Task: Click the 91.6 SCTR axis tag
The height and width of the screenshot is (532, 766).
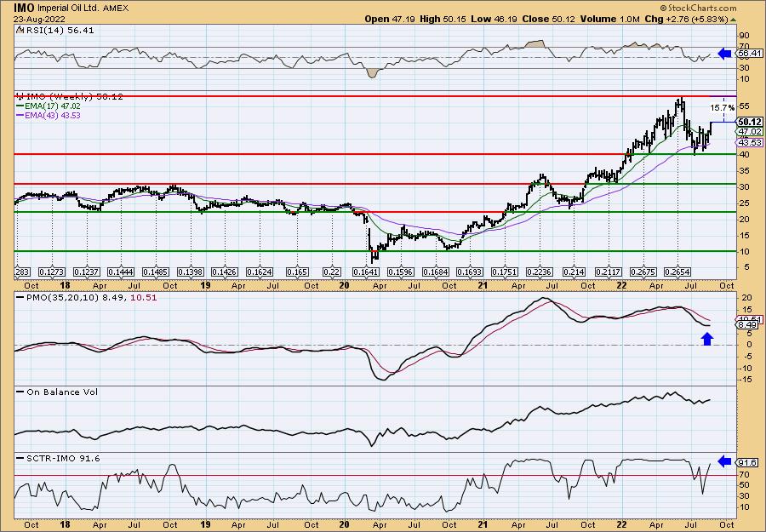Action: coord(748,462)
